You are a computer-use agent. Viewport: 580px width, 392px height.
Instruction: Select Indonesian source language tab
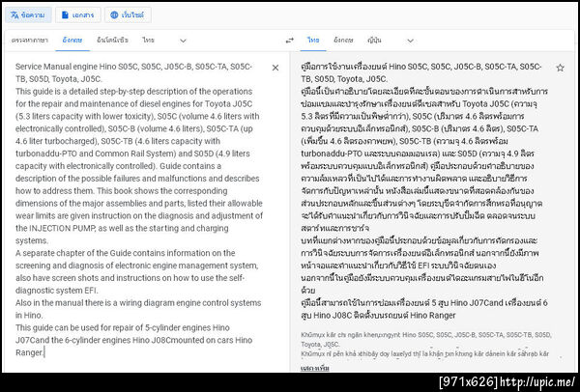click(112, 41)
